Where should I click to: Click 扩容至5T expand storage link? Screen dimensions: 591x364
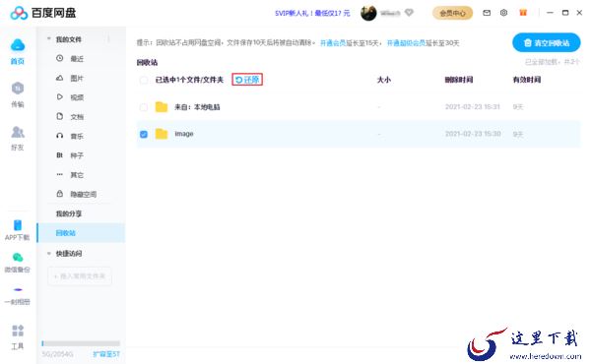(106, 354)
